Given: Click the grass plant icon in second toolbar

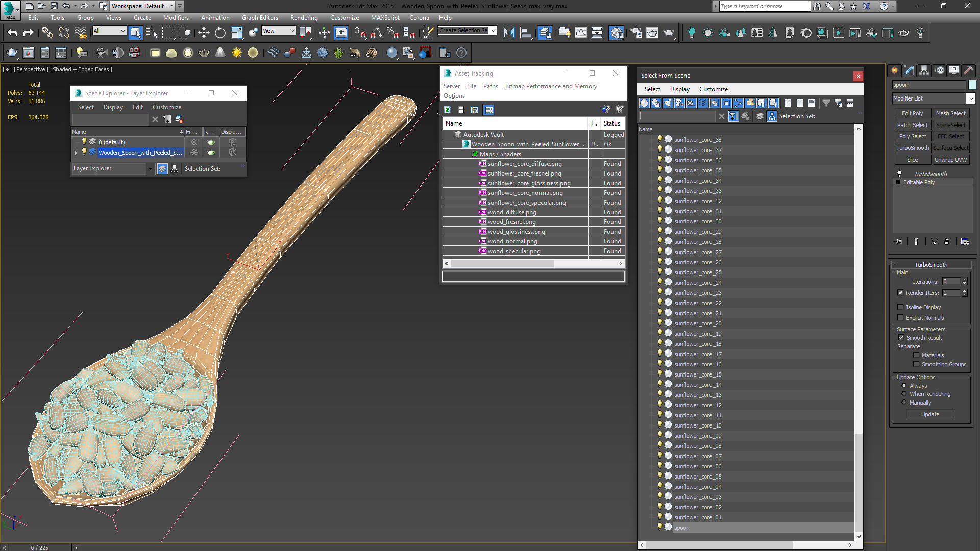Looking at the screenshot, I should coord(338,53).
